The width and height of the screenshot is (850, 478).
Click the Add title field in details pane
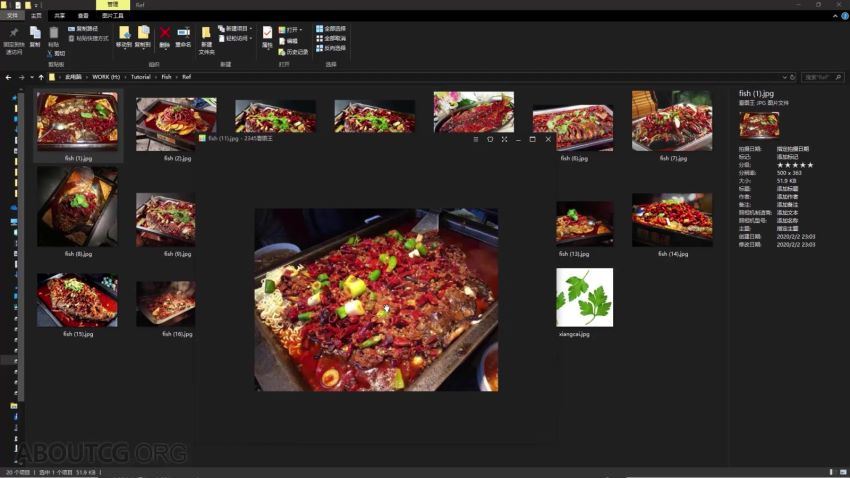click(788, 189)
